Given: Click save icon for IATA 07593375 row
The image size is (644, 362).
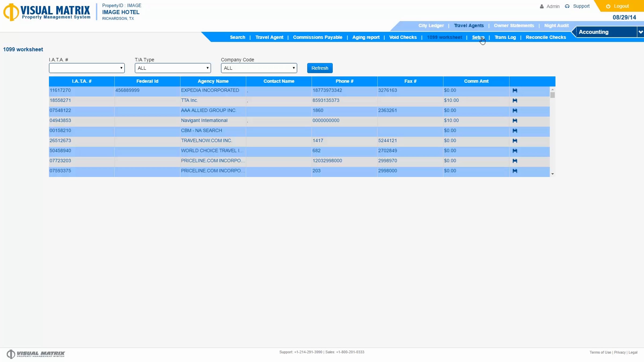Looking at the screenshot, I should 515,171.
